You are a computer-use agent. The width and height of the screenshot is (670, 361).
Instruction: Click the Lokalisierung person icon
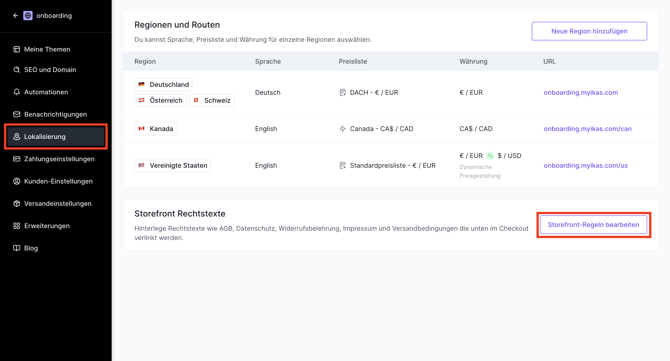click(17, 137)
